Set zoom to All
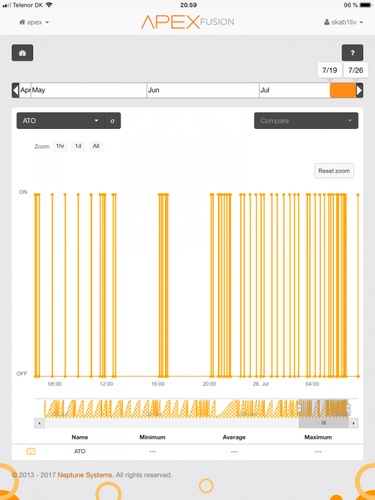This screenshot has height=500, width=375. pos(96,146)
